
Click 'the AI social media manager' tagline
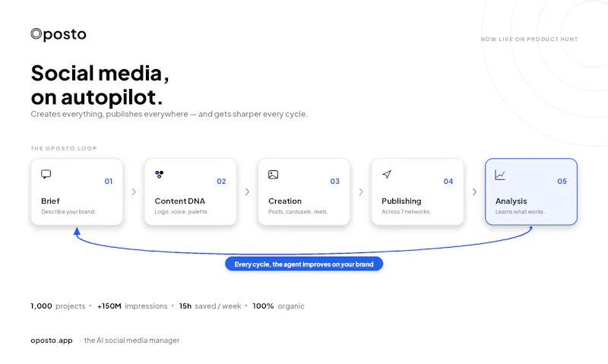[x=131, y=340]
